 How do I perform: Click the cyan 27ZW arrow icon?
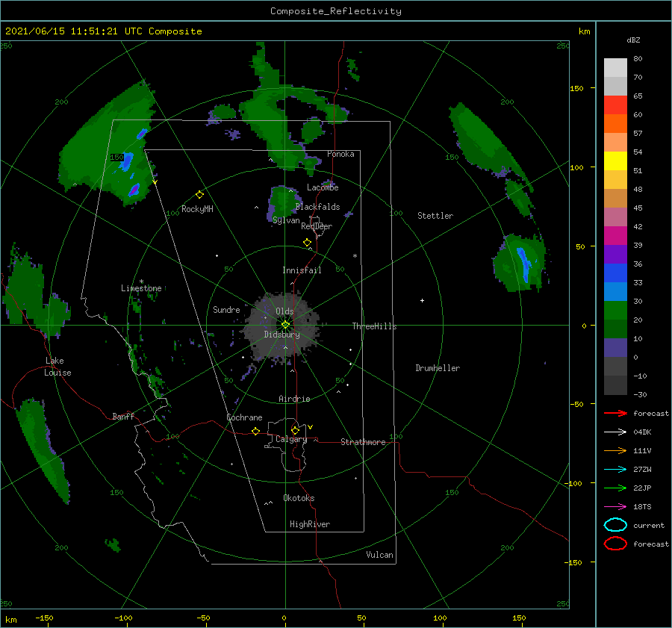615,470
